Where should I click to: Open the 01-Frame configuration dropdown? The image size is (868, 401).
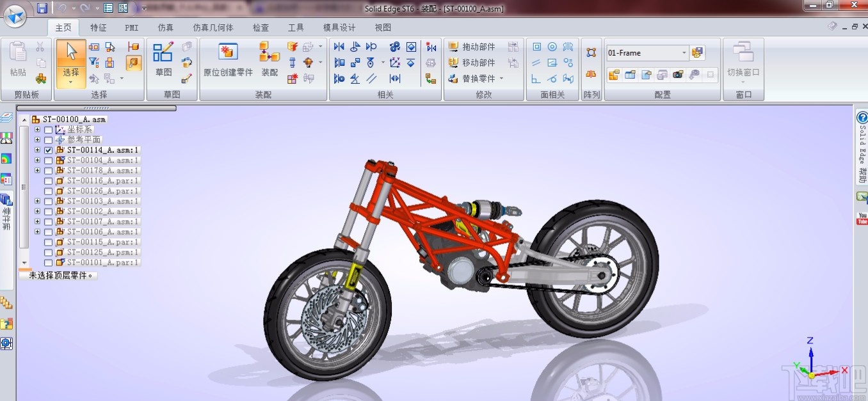point(684,52)
